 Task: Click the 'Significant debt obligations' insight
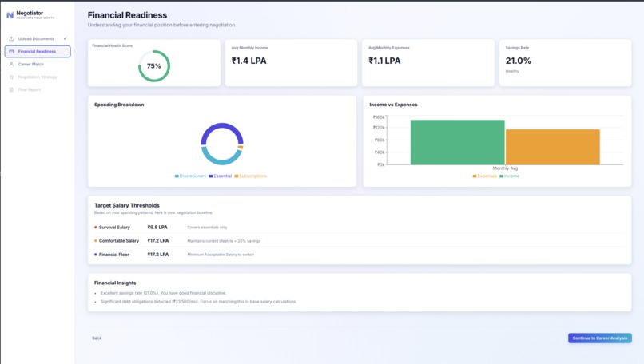pyautogui.click(x=198, y=301)
